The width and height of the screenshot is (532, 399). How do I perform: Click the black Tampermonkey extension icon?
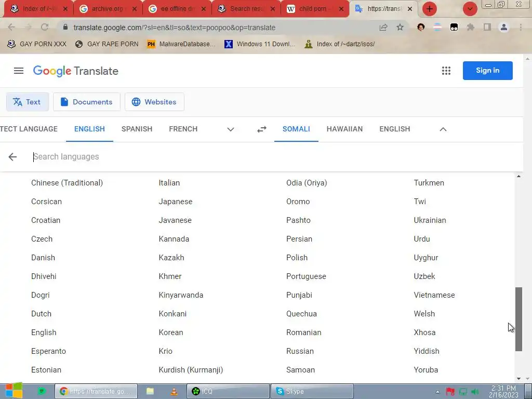(x=454, y=27)
